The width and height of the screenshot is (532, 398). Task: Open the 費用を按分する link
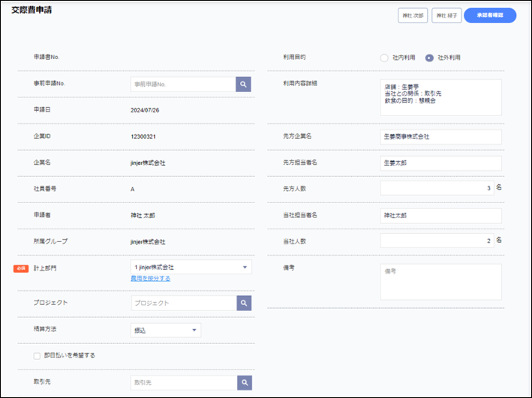point(150,279)
